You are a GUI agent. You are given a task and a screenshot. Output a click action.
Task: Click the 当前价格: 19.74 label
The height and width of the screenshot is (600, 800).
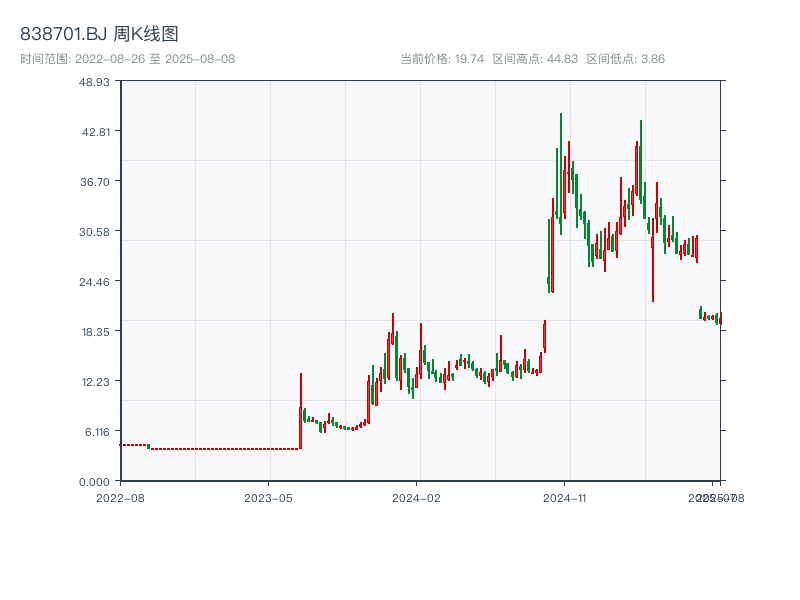[442, 59]
